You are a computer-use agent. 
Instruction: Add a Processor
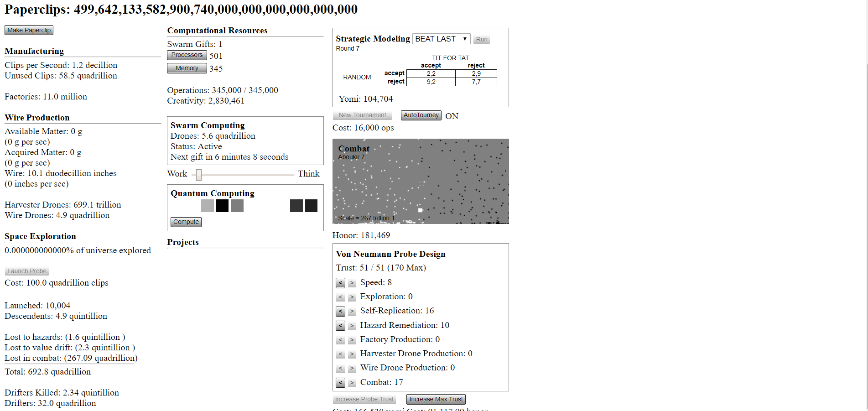pyautogui.click(x=187, y=55)
